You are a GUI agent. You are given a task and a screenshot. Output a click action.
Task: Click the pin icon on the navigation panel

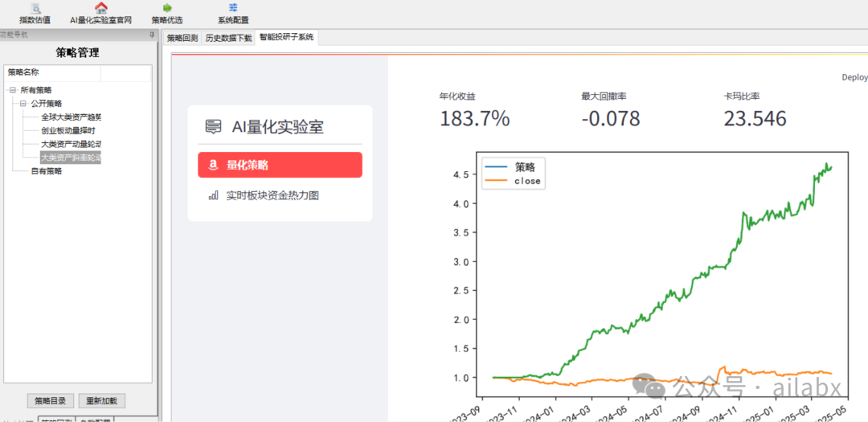[x=152, y=35]
